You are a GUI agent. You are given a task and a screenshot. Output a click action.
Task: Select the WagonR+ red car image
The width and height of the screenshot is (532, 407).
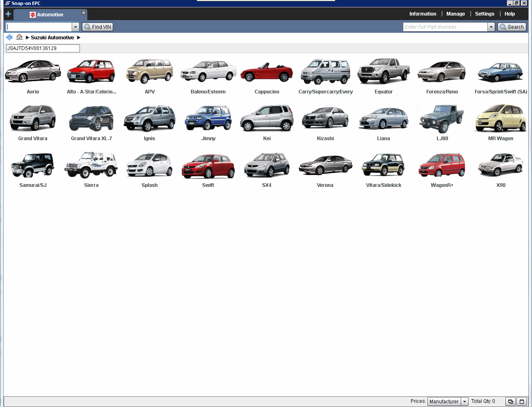click(x=442, y=165)
